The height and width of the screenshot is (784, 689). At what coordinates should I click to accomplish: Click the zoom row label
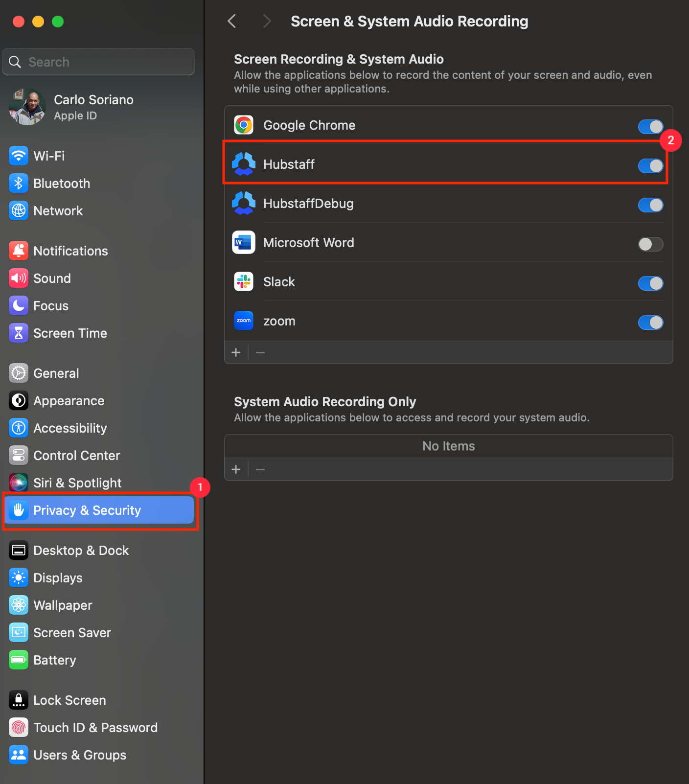coord(279,322)
